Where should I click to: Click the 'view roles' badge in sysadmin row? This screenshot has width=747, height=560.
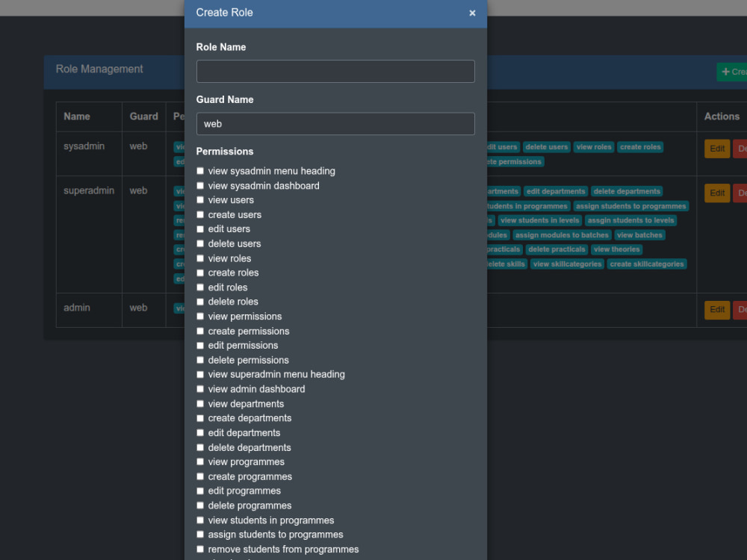point(594,147)
